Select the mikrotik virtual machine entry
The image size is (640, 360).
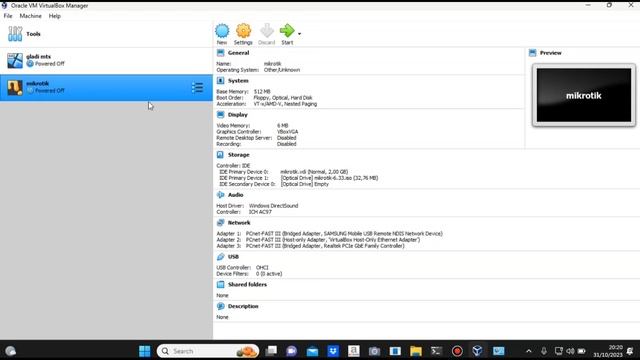click(106, 87)
